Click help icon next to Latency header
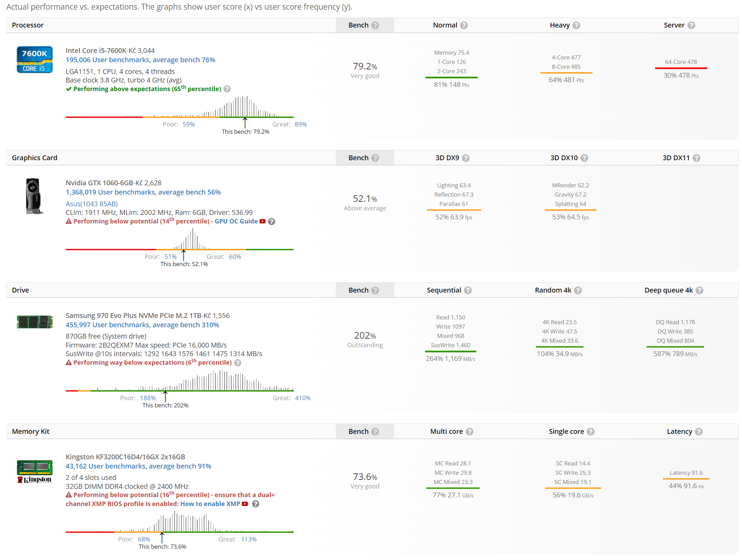This screenshot has width=742, height=560. click(698, 432)
